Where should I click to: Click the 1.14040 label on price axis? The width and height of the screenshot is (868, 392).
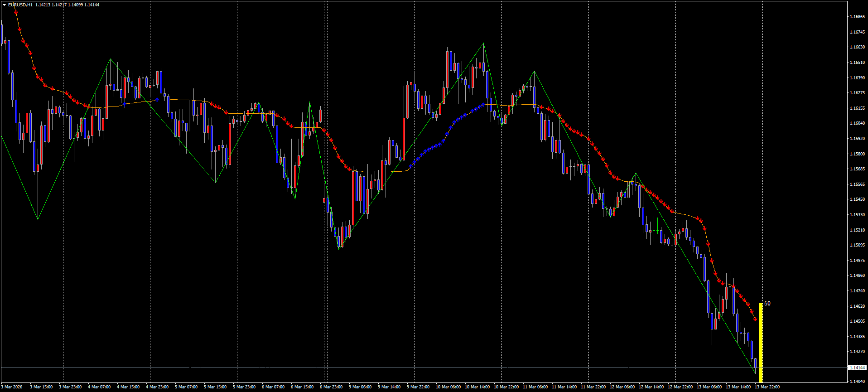coord(857,382)
